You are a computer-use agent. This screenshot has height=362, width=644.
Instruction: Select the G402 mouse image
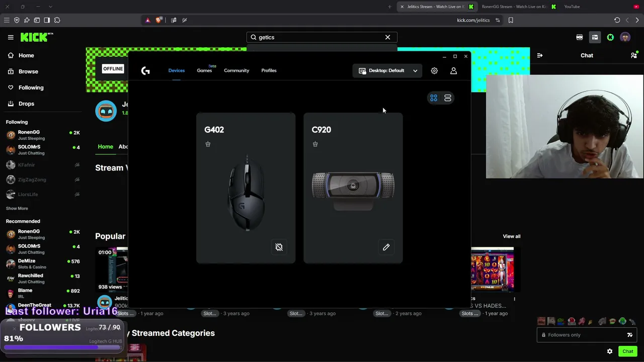(247, 193)
